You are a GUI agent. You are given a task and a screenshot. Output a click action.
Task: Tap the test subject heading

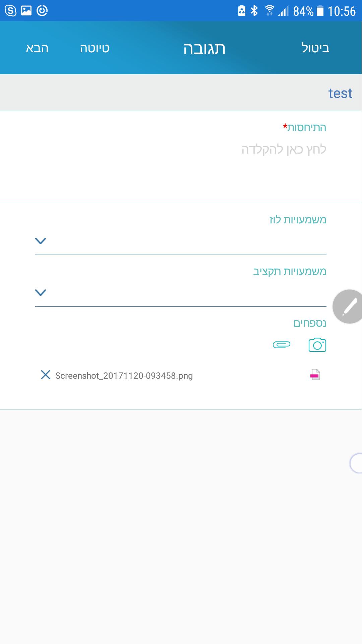[x=340, y=93]
